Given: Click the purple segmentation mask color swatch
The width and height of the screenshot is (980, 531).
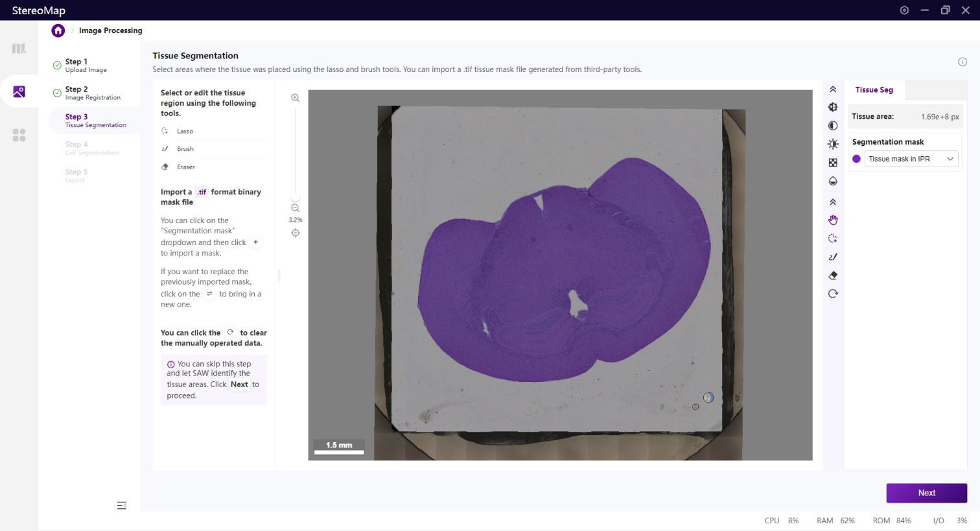Looking at the screenshot, I should (856, 159).
